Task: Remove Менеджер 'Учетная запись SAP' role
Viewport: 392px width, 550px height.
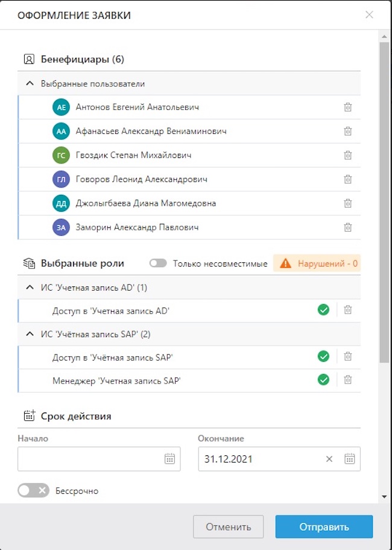Action: [x=347, y=380]
